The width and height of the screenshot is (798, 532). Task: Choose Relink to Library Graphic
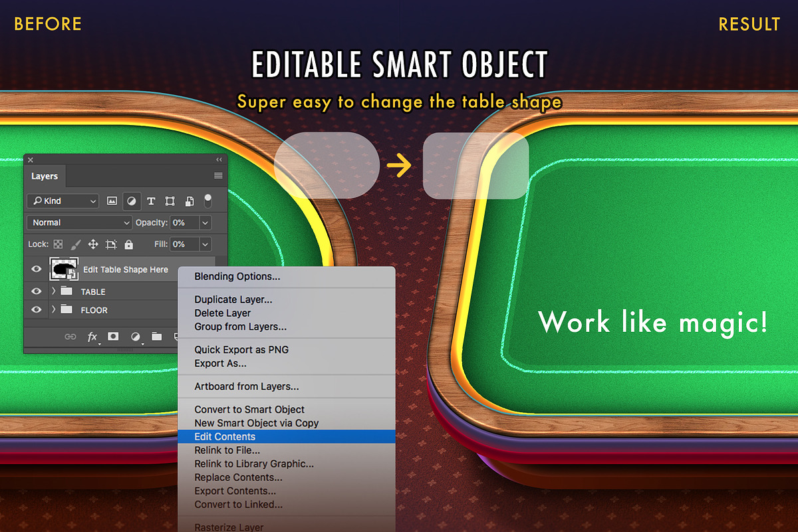click(287, 464)
